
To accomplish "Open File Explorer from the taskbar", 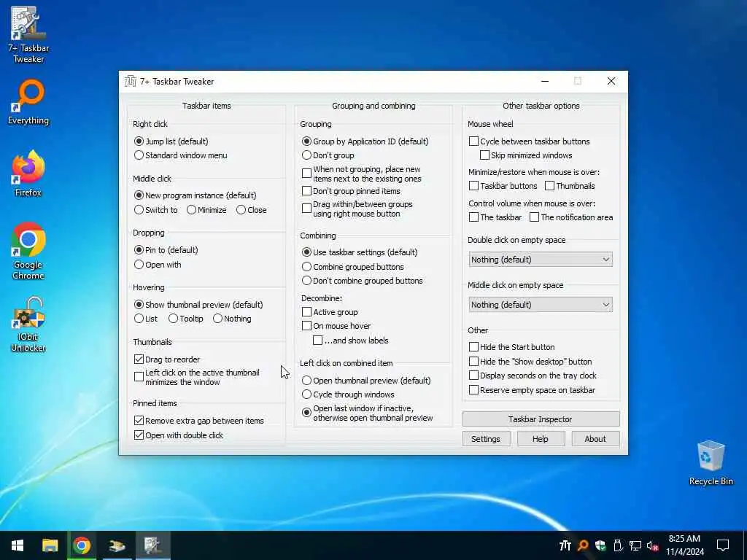I will click(50, 545).
